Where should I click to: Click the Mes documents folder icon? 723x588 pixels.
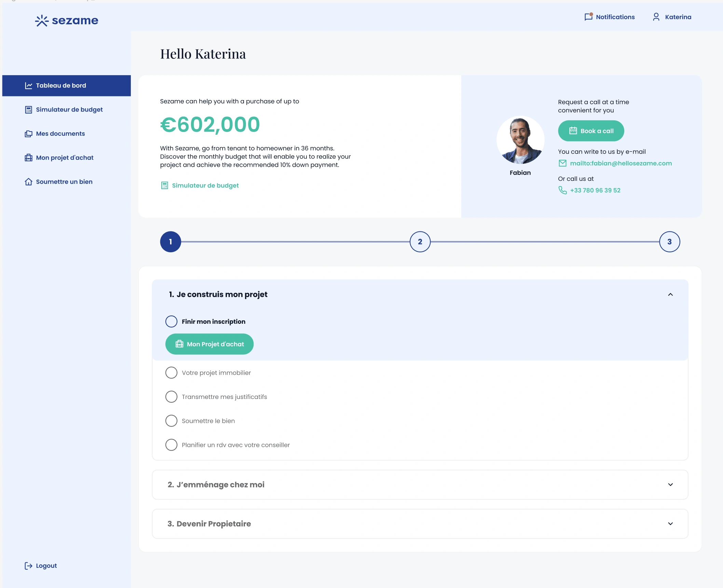pyautogui.click(x=28, y=134)
